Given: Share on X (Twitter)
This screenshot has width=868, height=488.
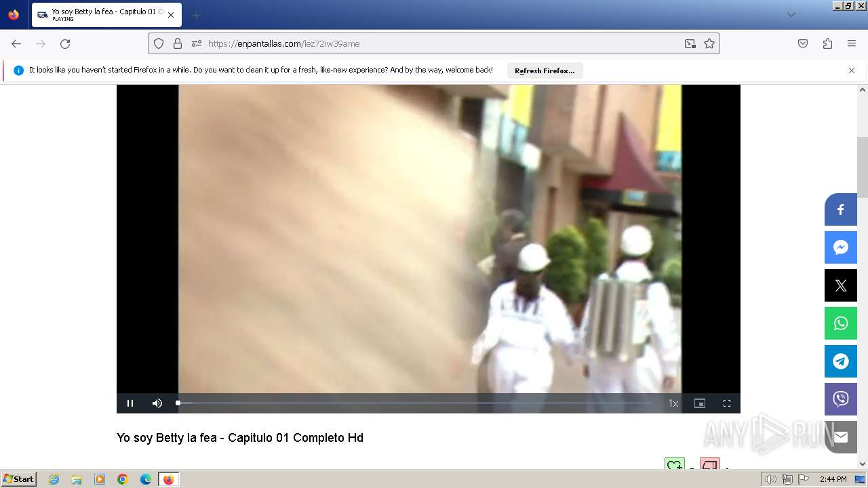Looking at the screenshot, I should (x=841, y=285).
